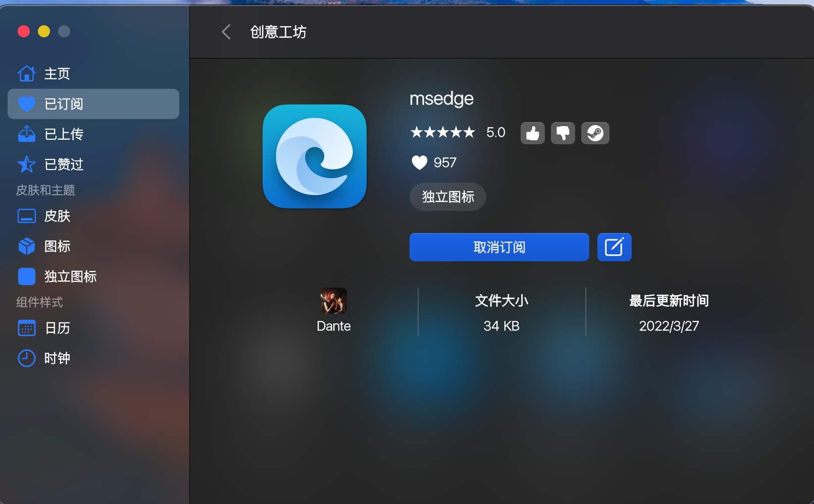Click the msedge title text

point(441,99)
